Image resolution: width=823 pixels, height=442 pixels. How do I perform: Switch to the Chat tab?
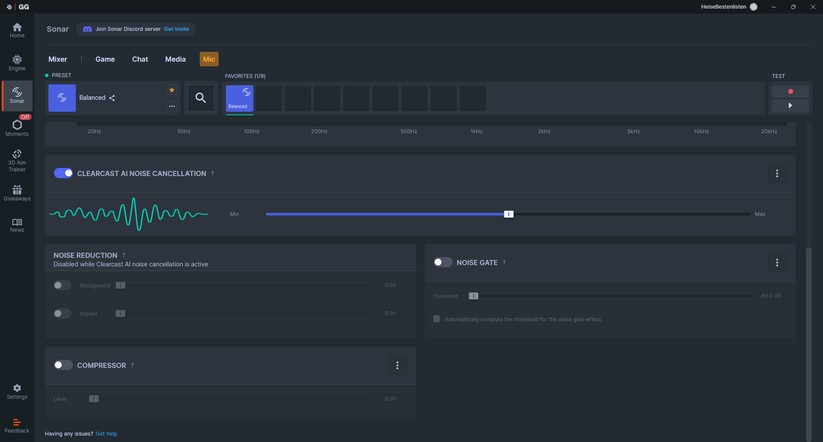140,59
